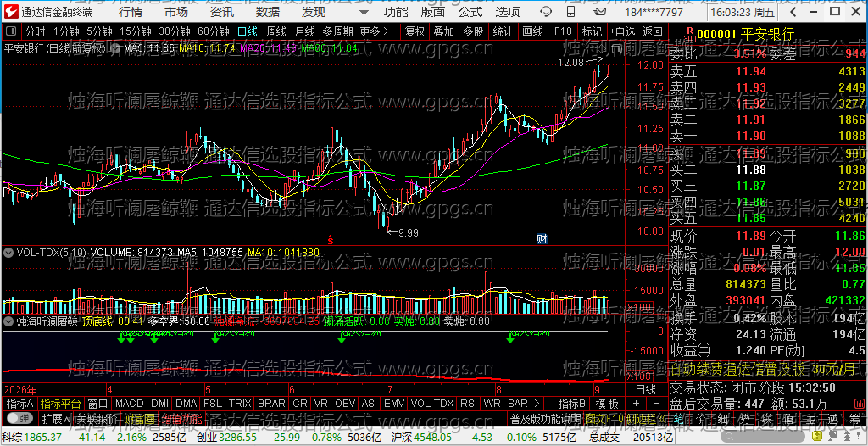This screenshot has height=446, width=868.
Task: Switch to 周线 period
Action: (275, 31)
